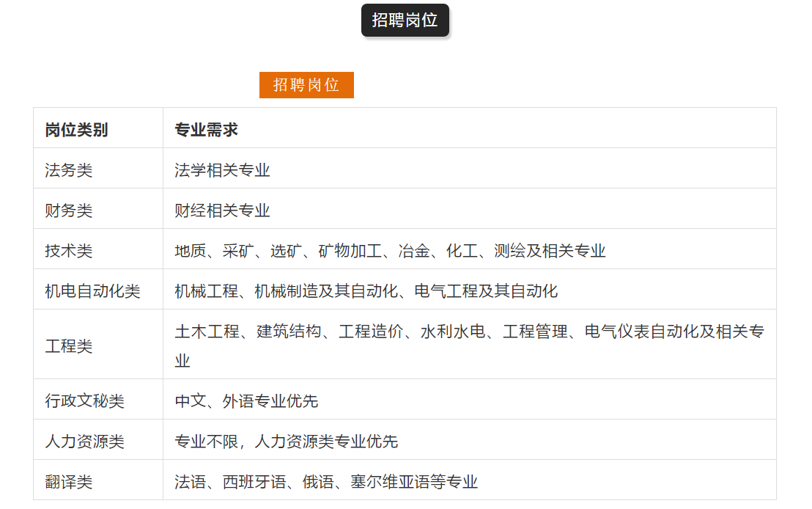The height and width of the screenshot is (509, 812).
Task: Click the requirement text starting with 地质、采矿
Action: tap(390, 251)
